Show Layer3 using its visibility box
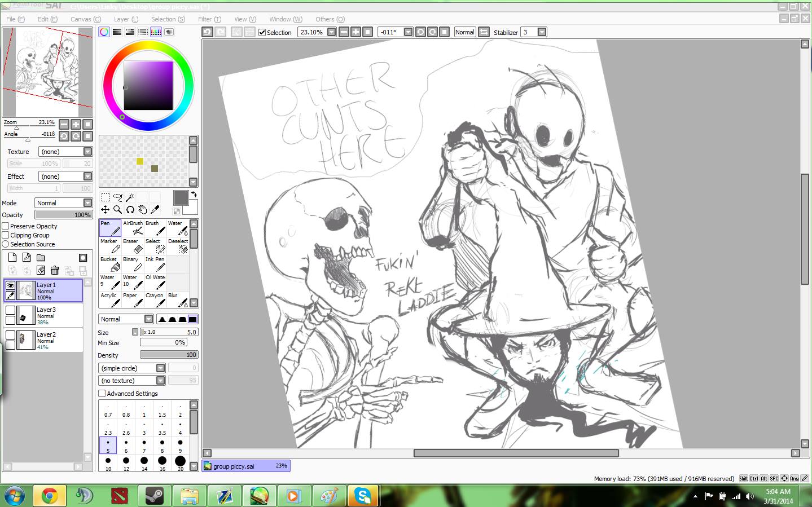Screen dimensions: 812x507 [10, 310]
